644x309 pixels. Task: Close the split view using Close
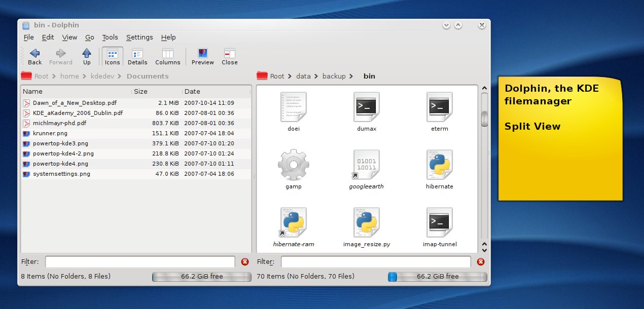pyautogui.click(x=230, y=57)
